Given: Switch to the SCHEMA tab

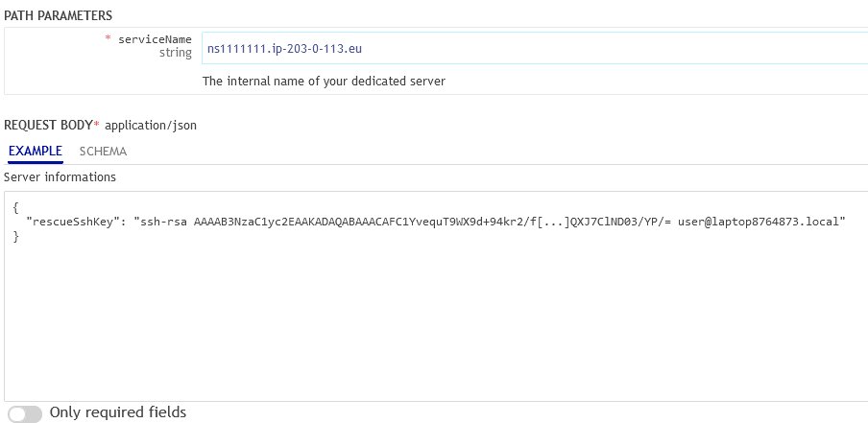Looking at the screenshot, I should pos(103,152).
